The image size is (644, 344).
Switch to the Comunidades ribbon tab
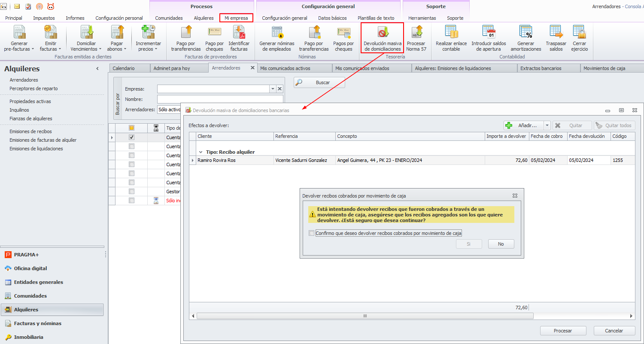pos(169,18)
